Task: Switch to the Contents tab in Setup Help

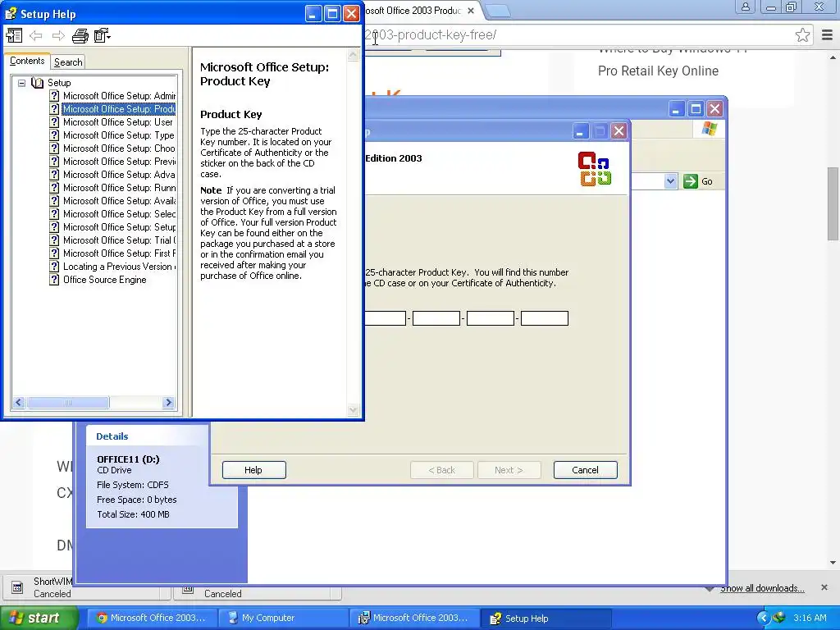Action: [27, 61]
